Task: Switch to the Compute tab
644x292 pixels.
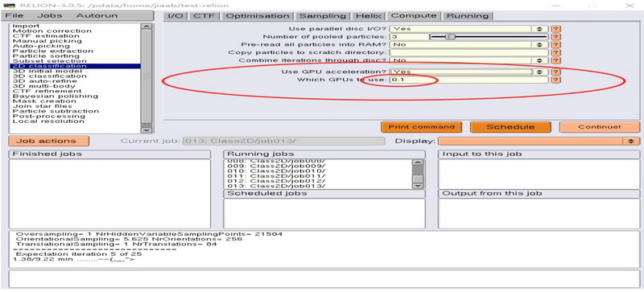Action: pos(414,16)
